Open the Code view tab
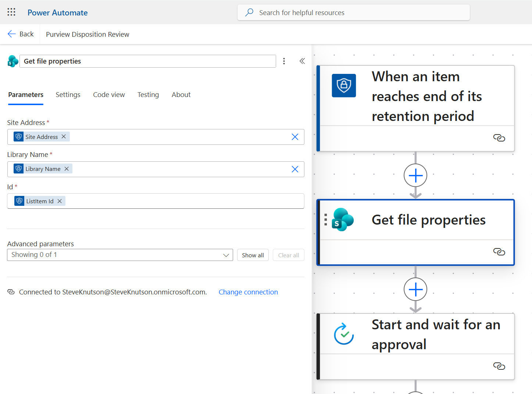This screenshot has width=532, height=394. point(109,95)
